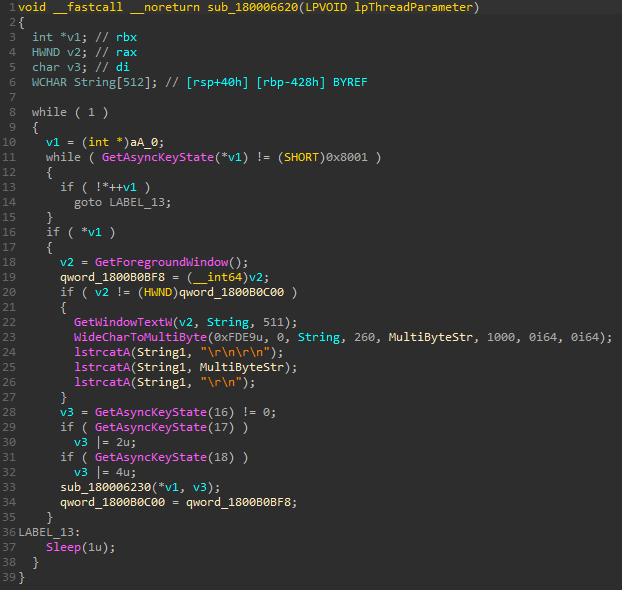This screenshot has height=590, width=622.
Task: Click the 260 argument on line 23
Action: click(364, 337)
